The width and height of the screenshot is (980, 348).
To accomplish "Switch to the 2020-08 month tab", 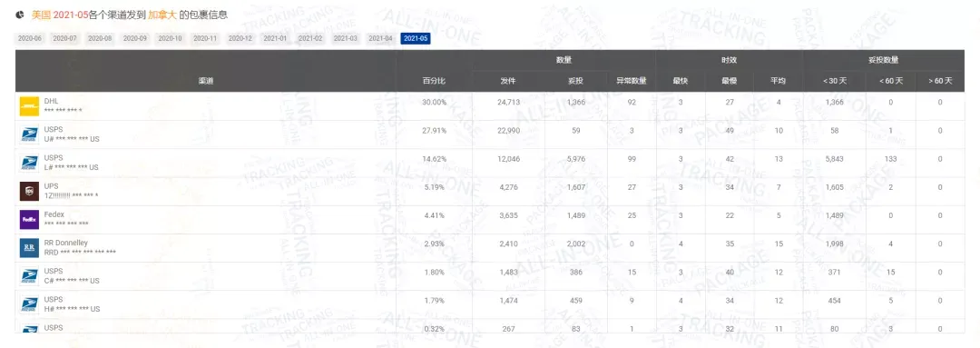I will pos(100,38).
